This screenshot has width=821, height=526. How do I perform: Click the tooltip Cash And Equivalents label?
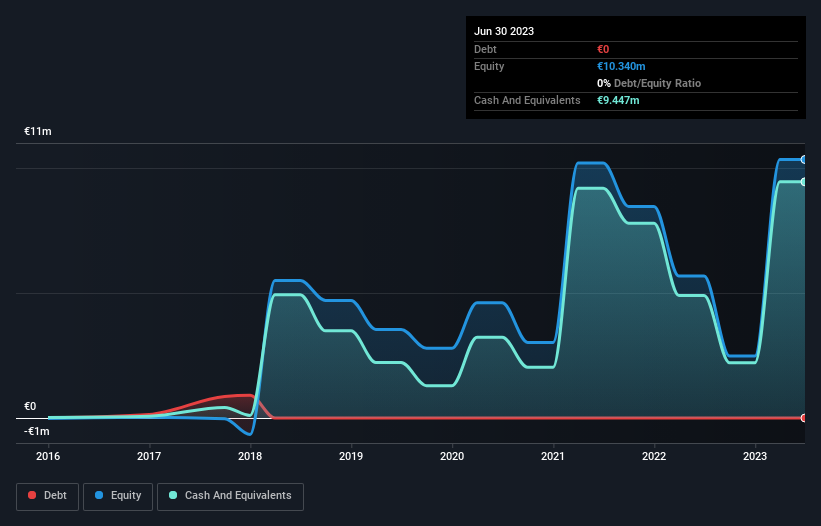[527, 100]
